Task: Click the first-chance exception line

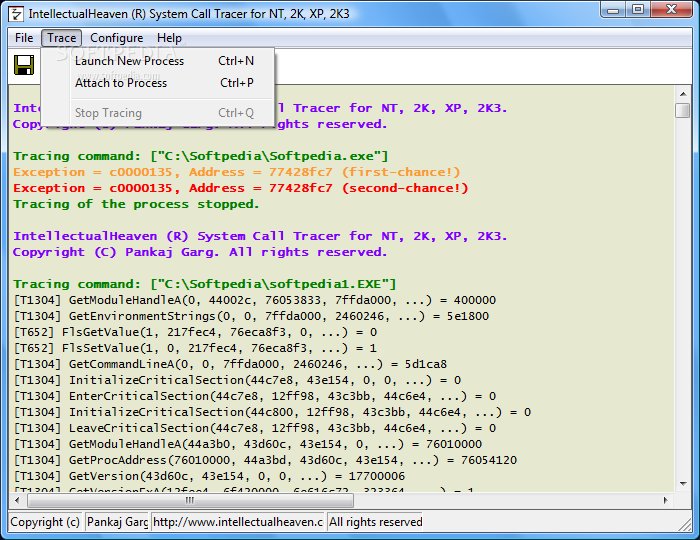Action: pos(236,172)
